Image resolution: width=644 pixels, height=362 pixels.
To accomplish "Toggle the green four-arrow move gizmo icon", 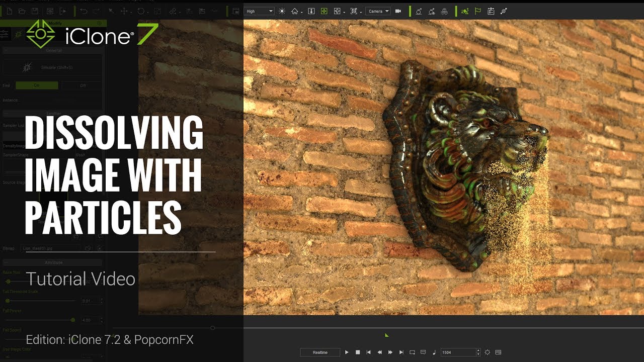I will pyautogui.click(x=324, y=11).
